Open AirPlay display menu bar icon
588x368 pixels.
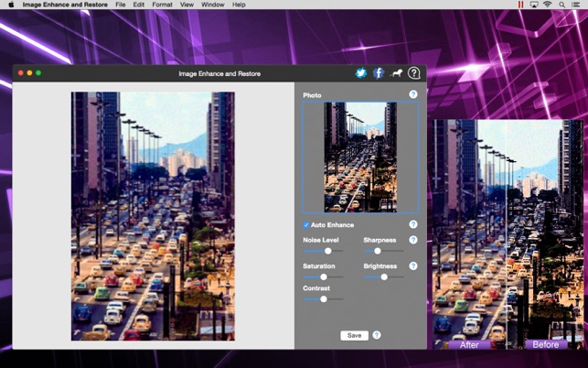pyautogui.click(x=534, y=5)
